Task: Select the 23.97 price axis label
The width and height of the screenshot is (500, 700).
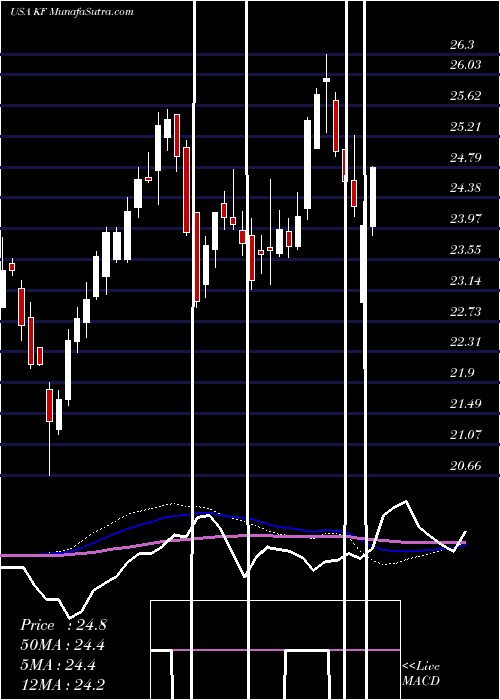Action: (466, 219)
